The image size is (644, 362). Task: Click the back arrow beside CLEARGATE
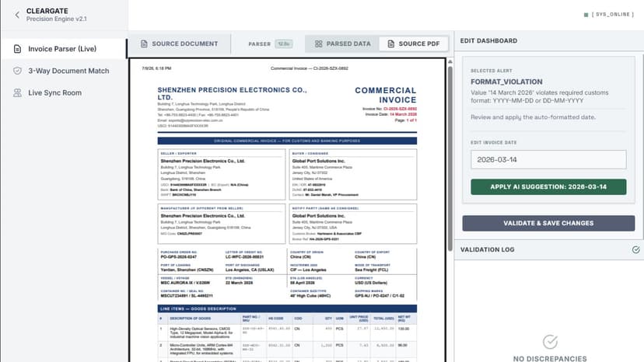tap(17, 15)
